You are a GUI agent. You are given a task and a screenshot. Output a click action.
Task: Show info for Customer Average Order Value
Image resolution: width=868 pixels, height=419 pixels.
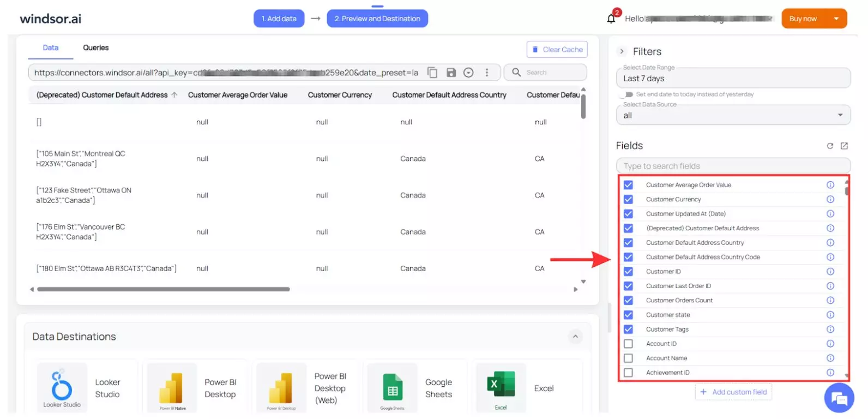(830, 185)
